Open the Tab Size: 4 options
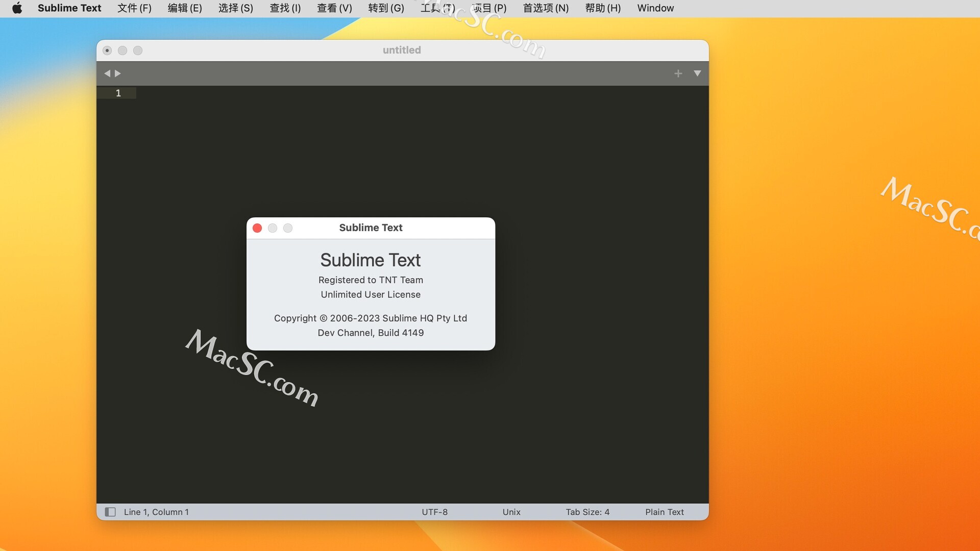The width and height of the screenshot is (980, 551). [x=587, y=512]
